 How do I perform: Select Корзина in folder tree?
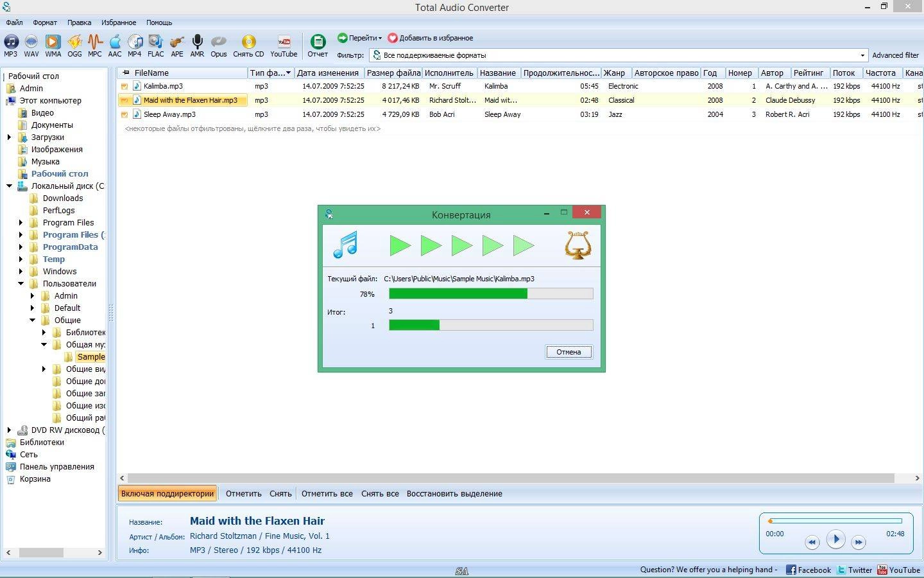tap(35, 479)
